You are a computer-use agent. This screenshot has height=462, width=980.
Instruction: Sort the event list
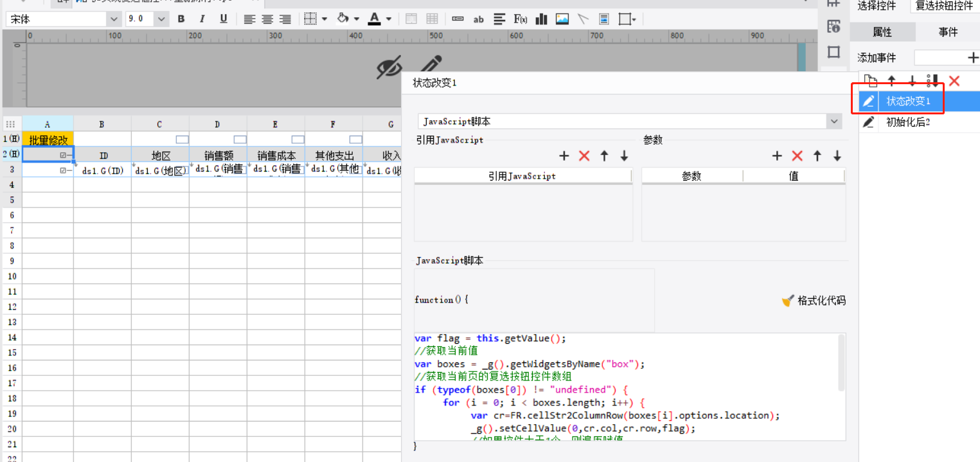932,80
